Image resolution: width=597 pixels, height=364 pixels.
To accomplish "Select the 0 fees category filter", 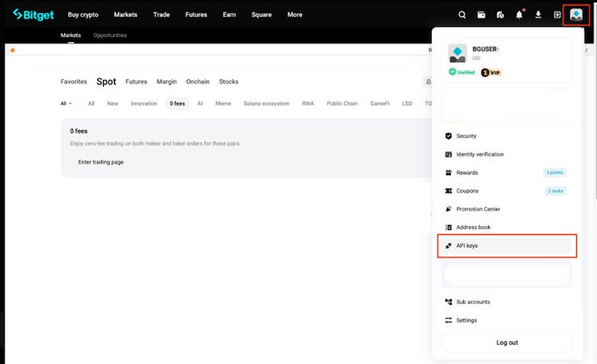I will click(177, 104).
